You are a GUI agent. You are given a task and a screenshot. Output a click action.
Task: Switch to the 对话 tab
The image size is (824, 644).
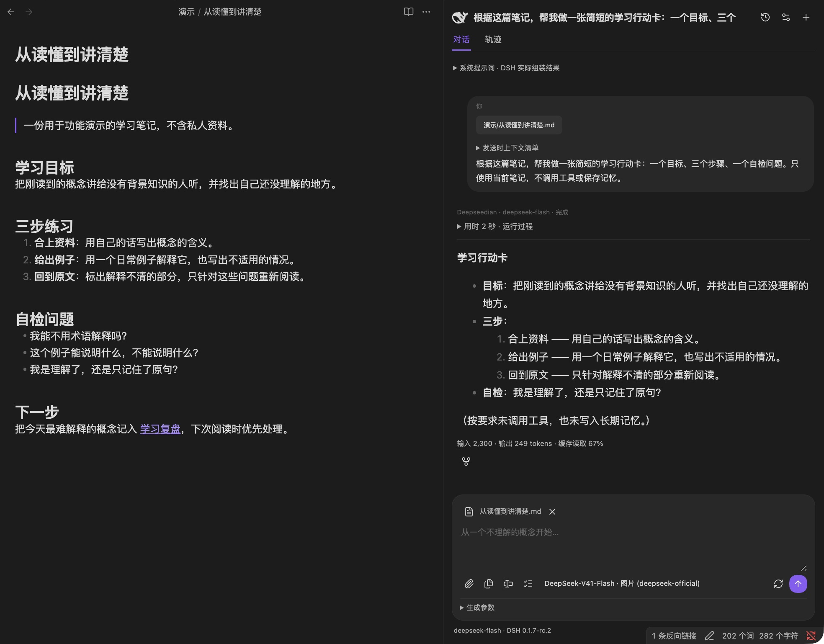coord(461,39)
